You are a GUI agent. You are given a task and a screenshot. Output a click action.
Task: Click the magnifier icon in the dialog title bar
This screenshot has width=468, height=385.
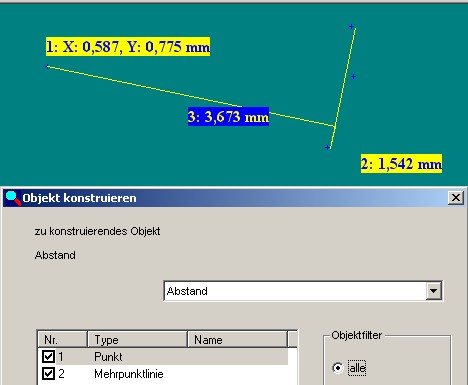click(13, 198)
